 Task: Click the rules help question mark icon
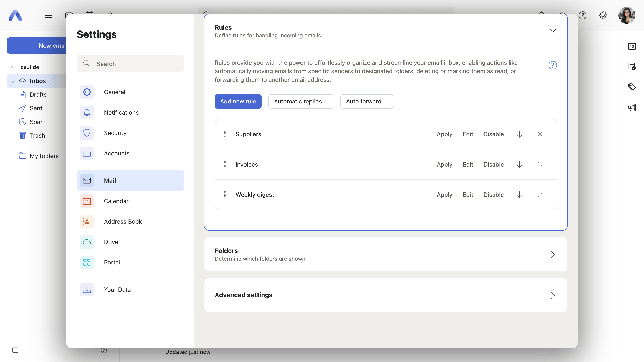coord(552,65)
